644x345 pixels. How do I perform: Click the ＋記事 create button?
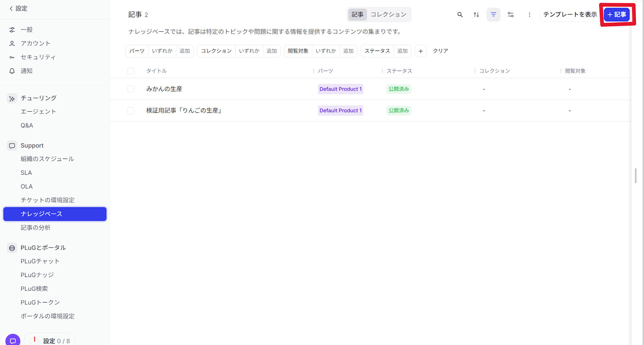pyautogui.click(x=617, y=15)
